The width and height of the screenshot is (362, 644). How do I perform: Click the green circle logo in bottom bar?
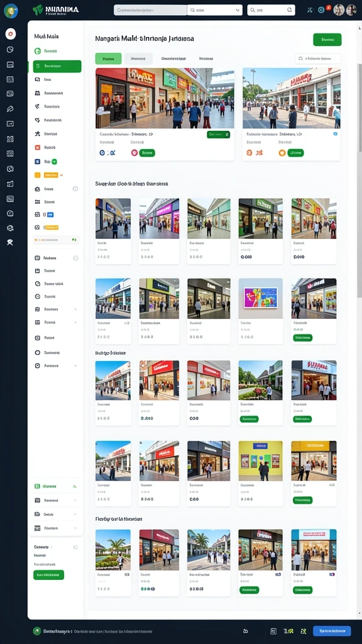coord(37,631)
